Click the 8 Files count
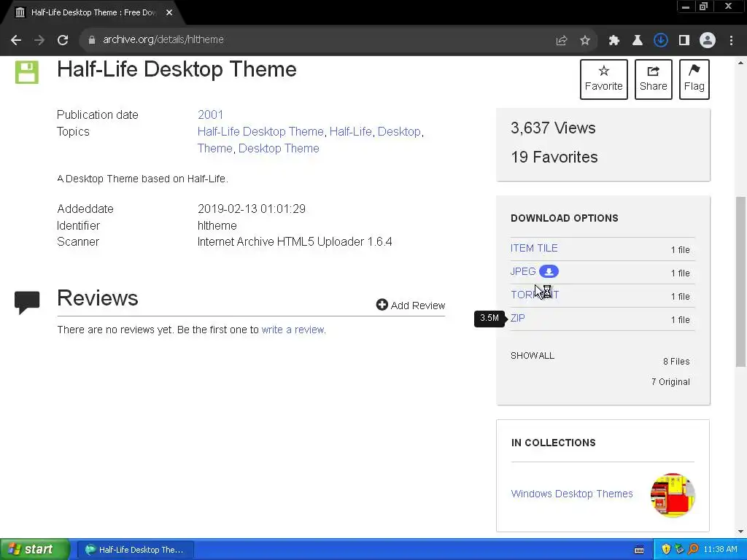The width and height of the screenshot is (747, 560). click(676, 362)
